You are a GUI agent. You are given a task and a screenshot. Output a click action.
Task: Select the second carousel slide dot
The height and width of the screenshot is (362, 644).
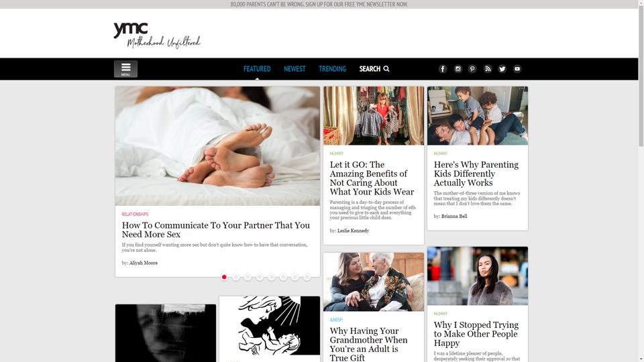(235, 278)
